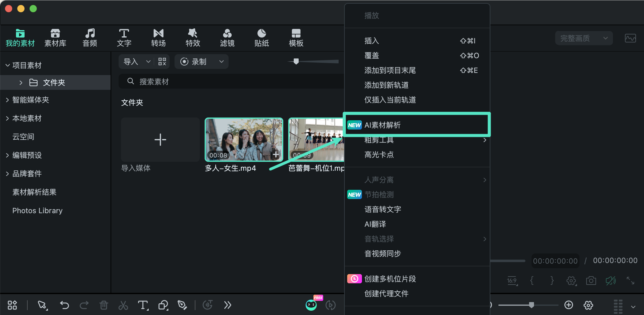Expand the 本地素材 section
644x315 pixels.
[x=7, y=118]
